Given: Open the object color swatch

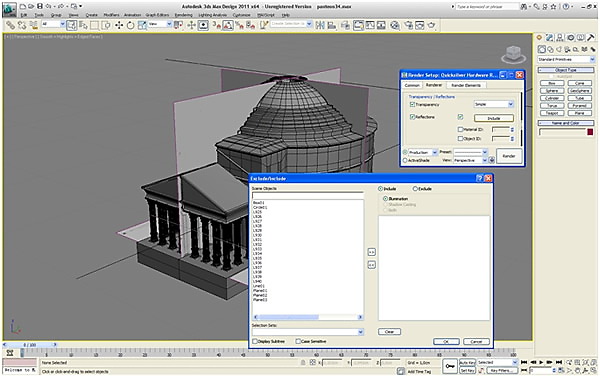Looking at the screenshot, I should click(590, 132).
